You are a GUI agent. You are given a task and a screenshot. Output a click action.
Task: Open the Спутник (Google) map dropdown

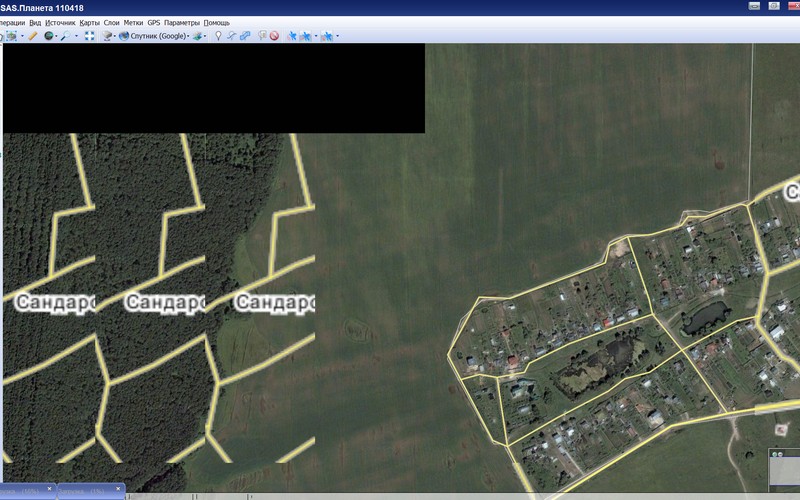151,35
